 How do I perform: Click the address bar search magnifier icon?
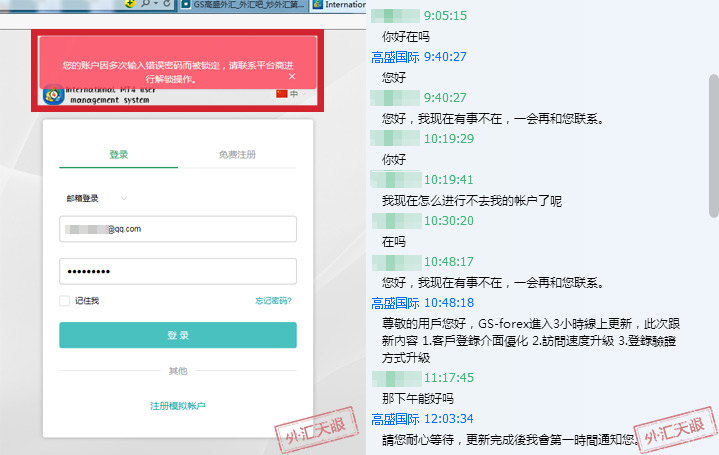[145, 4]
